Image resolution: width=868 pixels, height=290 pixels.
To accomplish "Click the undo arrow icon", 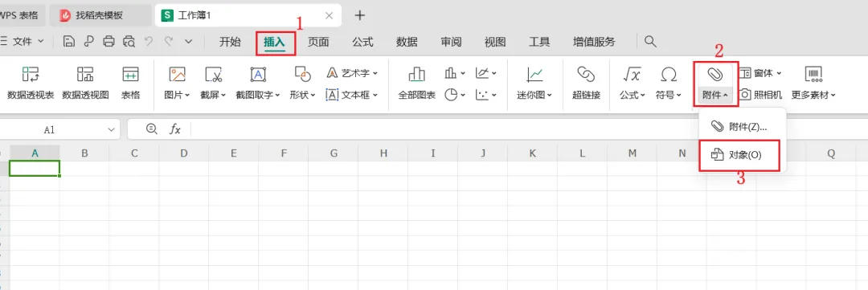I will (x=149, y=41).
